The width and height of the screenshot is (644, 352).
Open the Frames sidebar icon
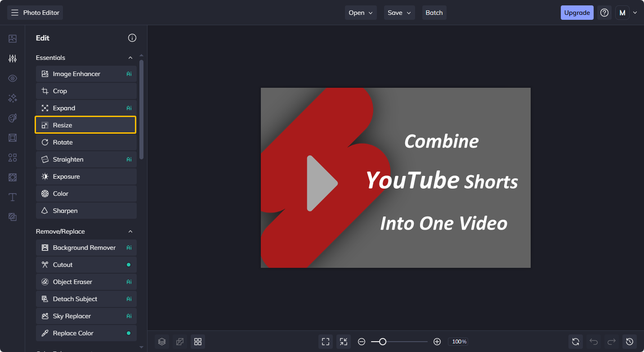(13, 138)
